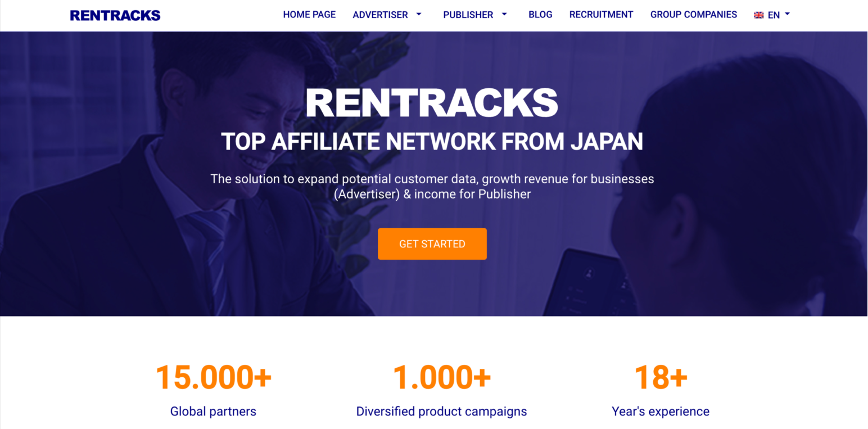Click the EN language text
The height and width of the screenshot is (429, 868).
774,15
